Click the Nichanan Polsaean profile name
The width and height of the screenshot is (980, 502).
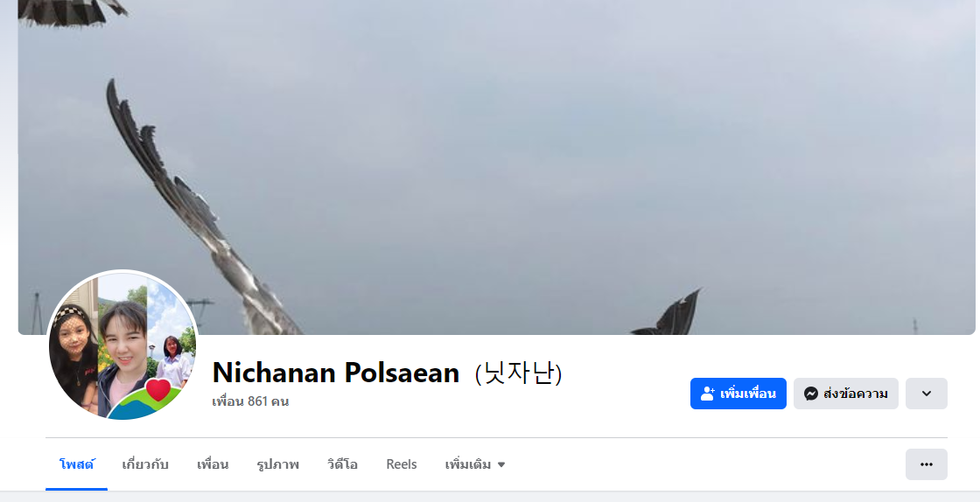[x=336, y=373]
